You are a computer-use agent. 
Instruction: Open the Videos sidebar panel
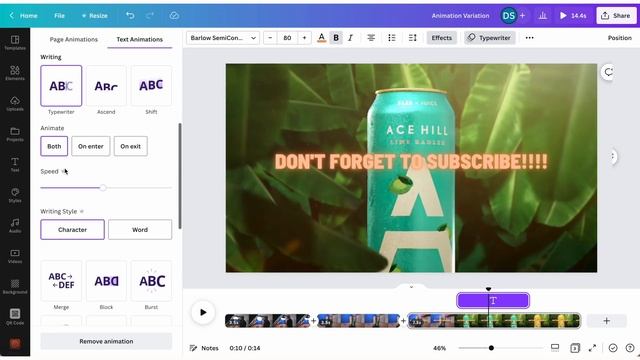(15, 256)
